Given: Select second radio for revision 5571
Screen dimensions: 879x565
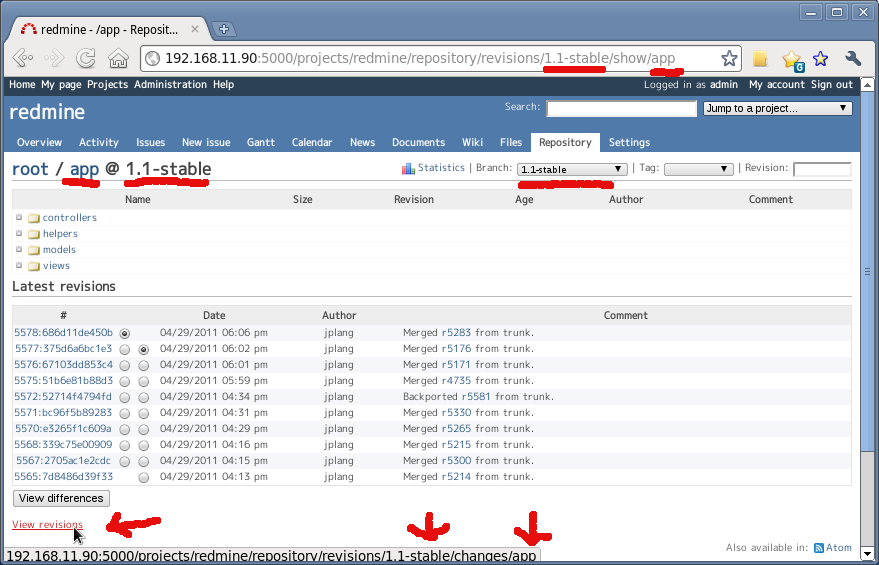Looking at the screenshot, I should [x=144, y=414].
